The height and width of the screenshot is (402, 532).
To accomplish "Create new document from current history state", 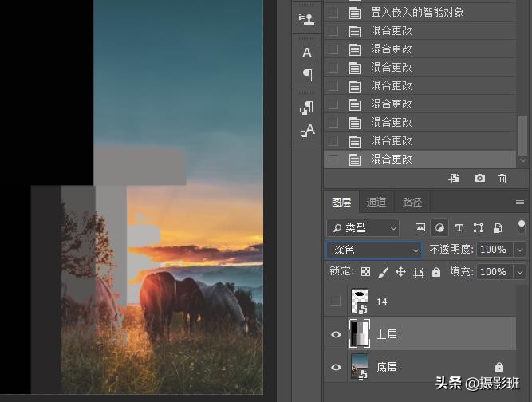I will (x=454, y=178).
